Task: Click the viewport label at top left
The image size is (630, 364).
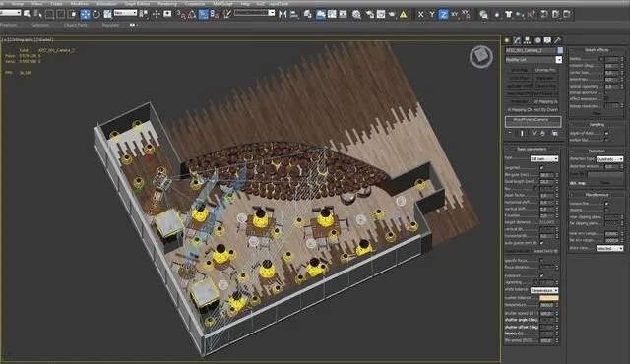Action: click(x=27, y=39)
